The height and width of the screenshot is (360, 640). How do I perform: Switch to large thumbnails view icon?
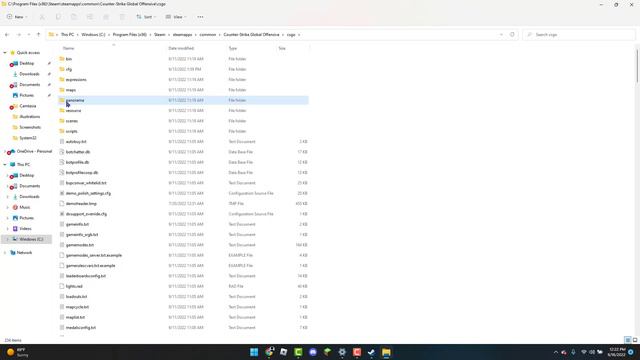pos(635,340)
